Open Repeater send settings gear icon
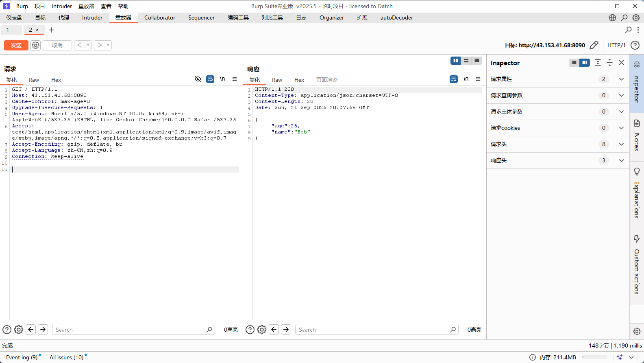Image resolution: width=644 pixels, height=363 pixels. click(x=36, y=45)
